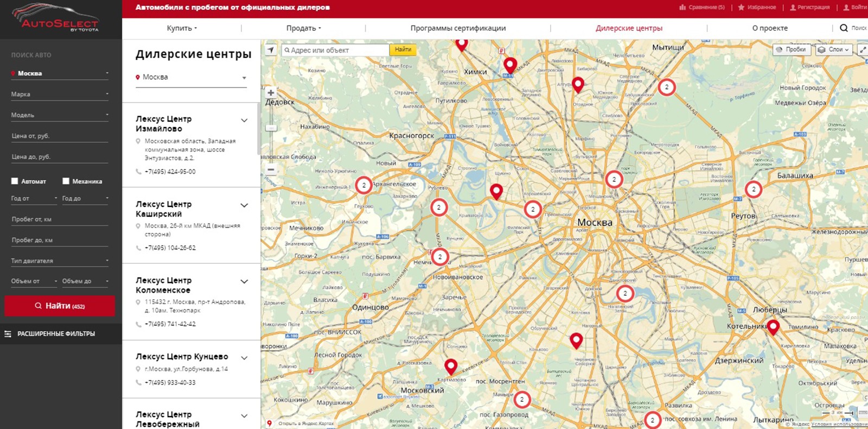This screenshot has height=429, width=868.
Task: Open the Слои layers dropdown on map
Action: point(834,49)
